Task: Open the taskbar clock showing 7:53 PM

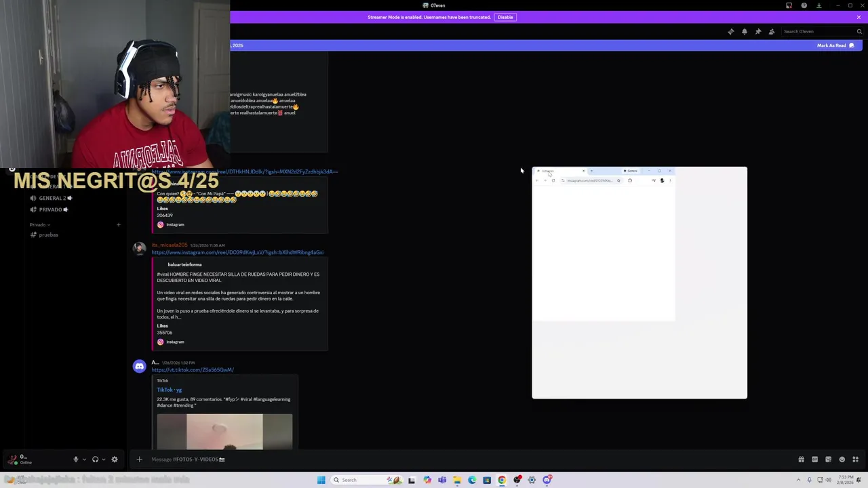Action: pyautogui.click(x=845, y=480)
